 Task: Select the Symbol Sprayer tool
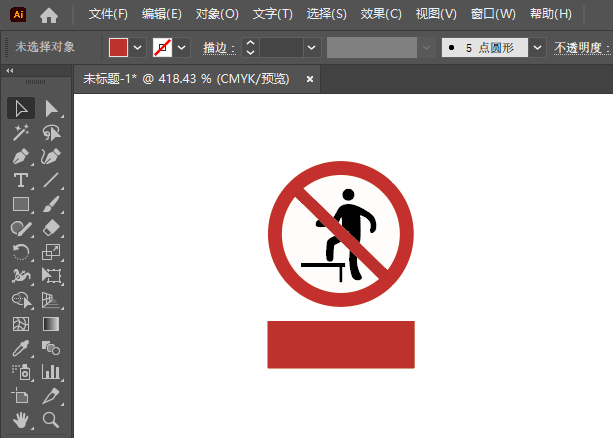[x=21, y=372]
